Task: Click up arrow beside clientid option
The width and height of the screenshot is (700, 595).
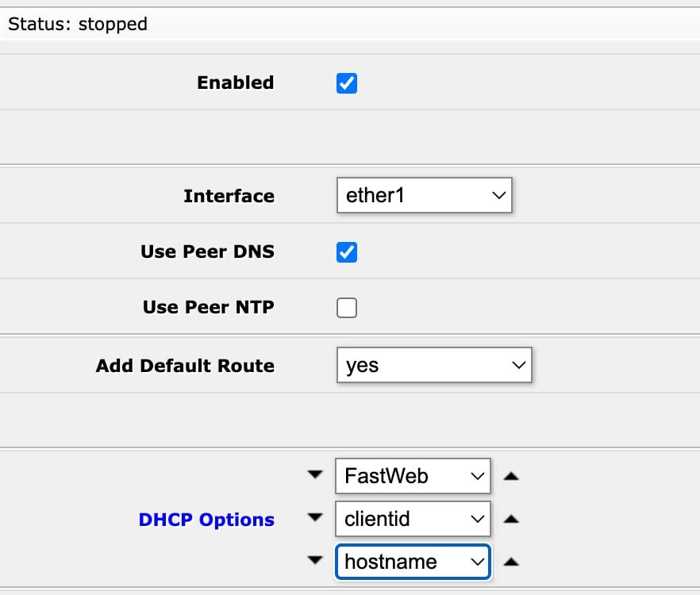Action: (x=511, y=519)
